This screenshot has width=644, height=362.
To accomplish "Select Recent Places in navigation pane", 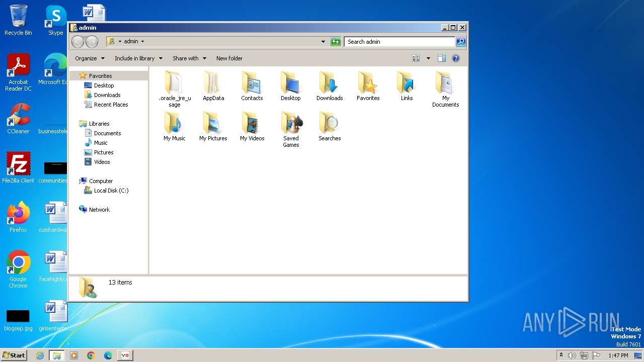I will pos(111,105).
